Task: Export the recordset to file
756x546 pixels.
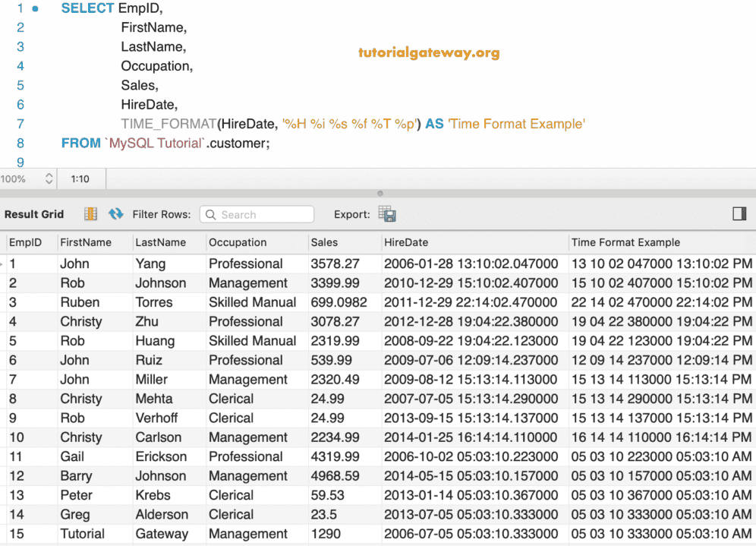Action: [387, 213]
